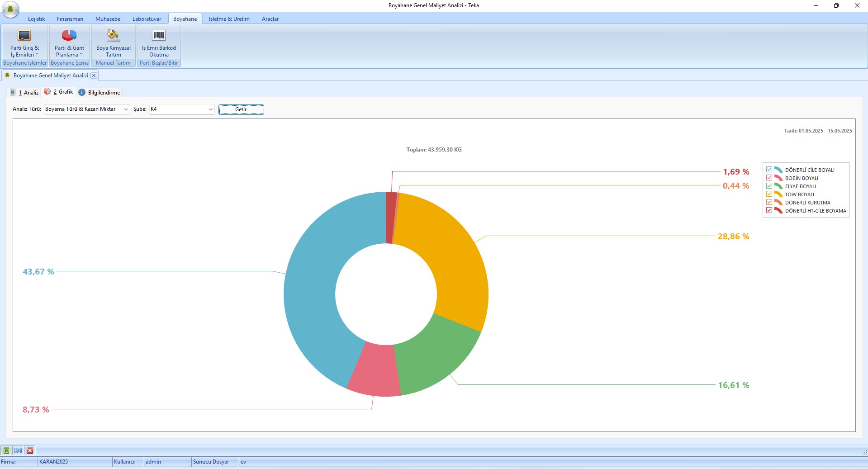Open the Parti Giriş & İş Emirleri tool
The image size is (868, 469).
[x=24, y=43]
